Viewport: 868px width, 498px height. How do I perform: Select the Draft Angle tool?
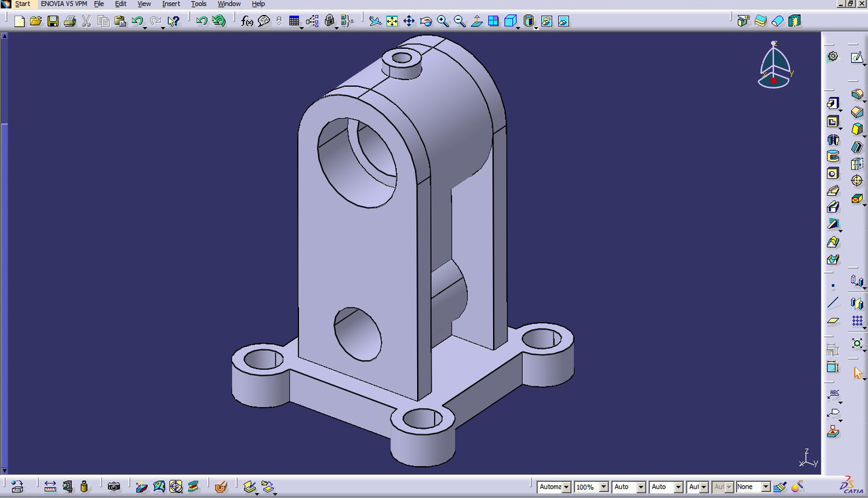(x=857, y=129)
